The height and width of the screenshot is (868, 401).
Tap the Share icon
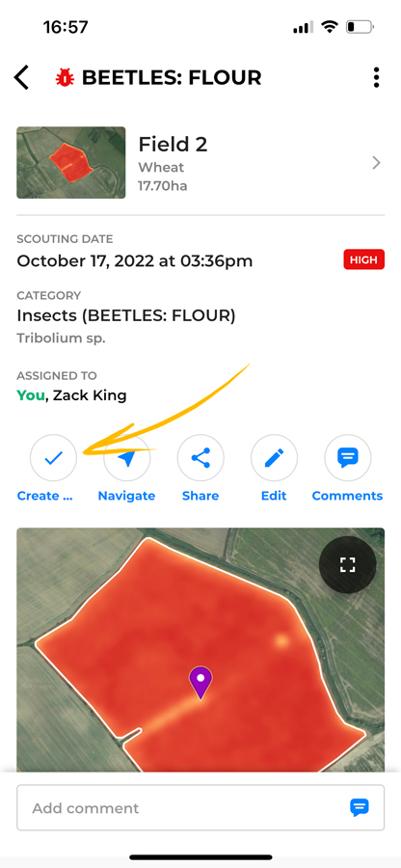[x=200, y=458]
